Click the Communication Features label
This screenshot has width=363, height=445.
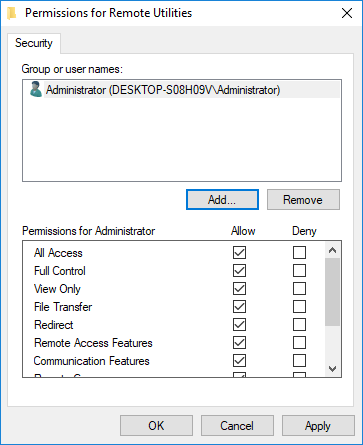click(x=92, y=361)
